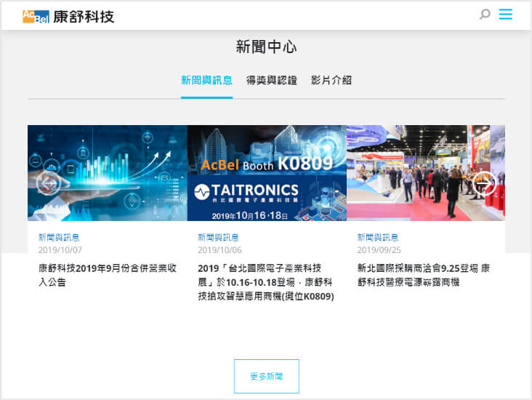Click the 新聞中心 page heading
This screenshot has height=400, width=532.
click(x=266, y=47)
